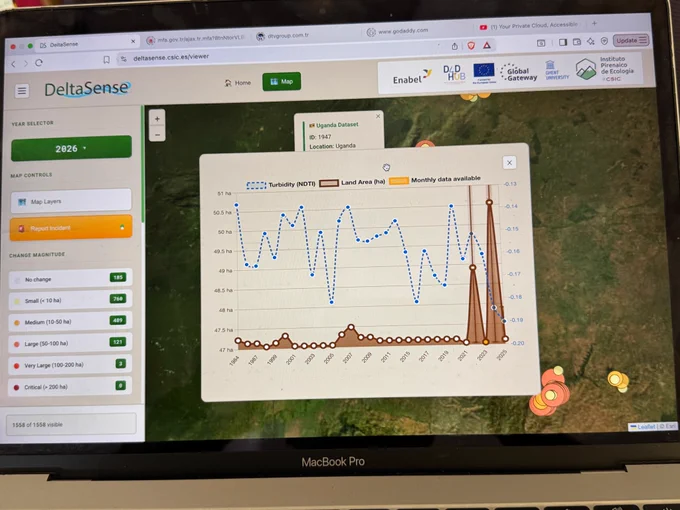Viewport: 680px width, 510px height.
Task: Toggle Monthly data available legend item
Action: click(x=435, y=180)
